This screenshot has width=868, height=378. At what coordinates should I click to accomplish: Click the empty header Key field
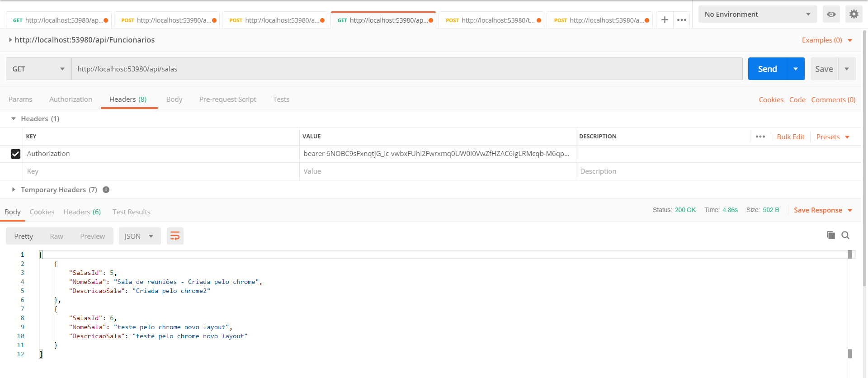click(x=161, y=171)
